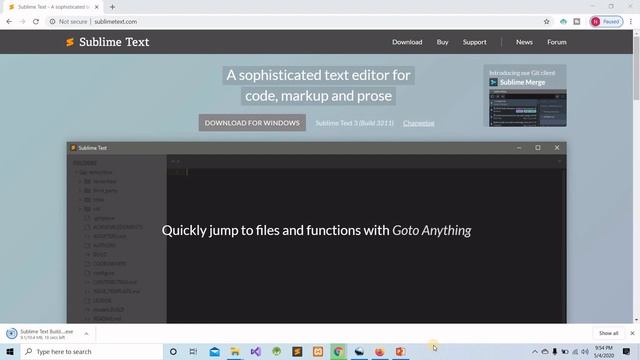Open the green round app on the taskbar
Viewport: 640px width, 360px height.
[276, 351]
